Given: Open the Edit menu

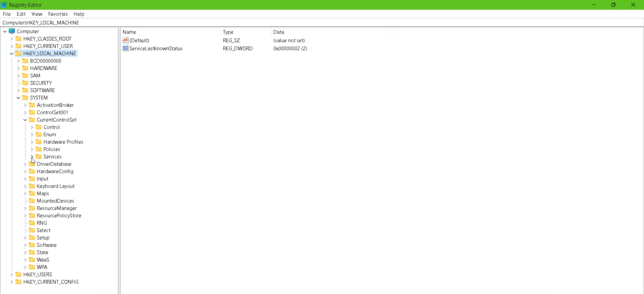Looking at the screenshot, I should (21, 14).
